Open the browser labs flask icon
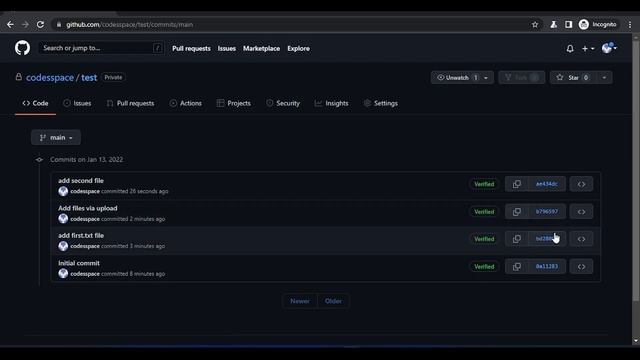The image size is (640, 360). point(553,24)
